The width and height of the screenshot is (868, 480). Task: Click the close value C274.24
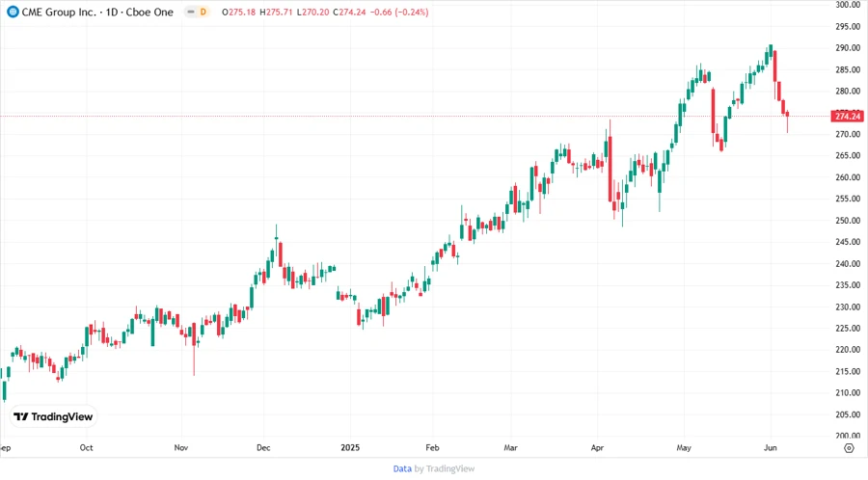tap(349, 12)
